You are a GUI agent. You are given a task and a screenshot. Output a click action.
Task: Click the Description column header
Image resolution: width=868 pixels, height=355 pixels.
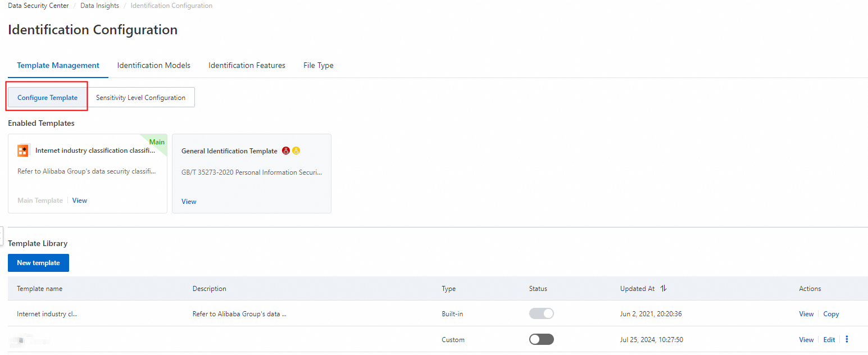coord(210,289)
